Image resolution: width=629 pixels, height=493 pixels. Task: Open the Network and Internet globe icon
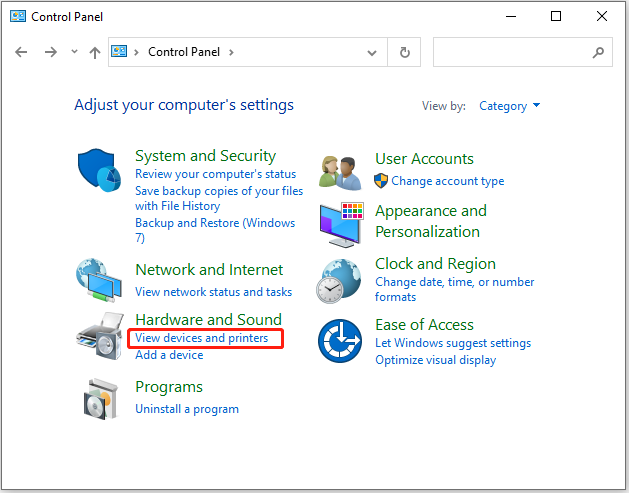click(x=99, y=280)
